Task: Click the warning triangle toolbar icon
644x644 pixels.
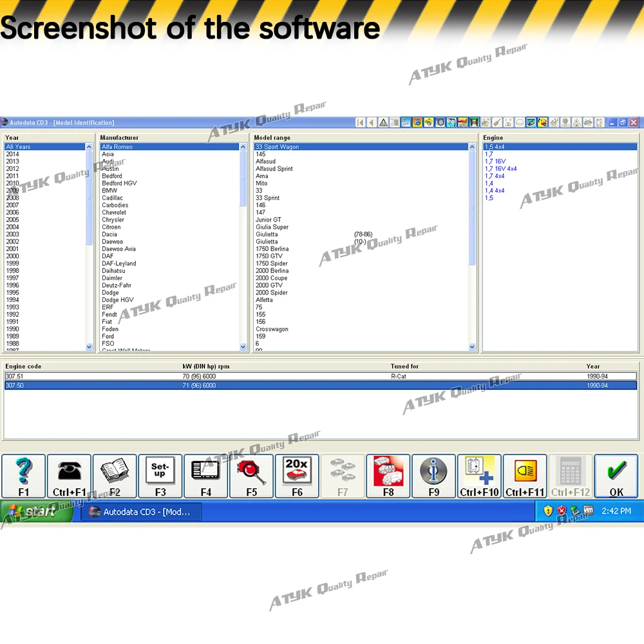Action: pyautogui.click(x=383, y=122)
